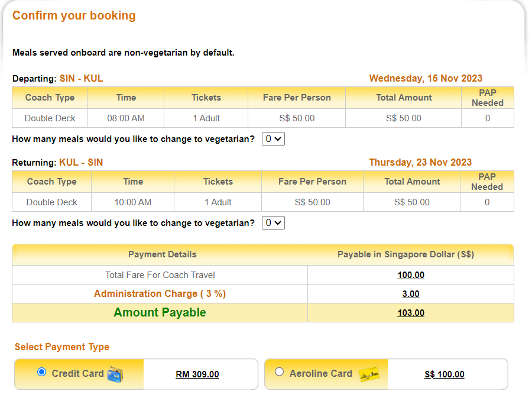Click the Select Payment Type heading
532x407 pixels.
62,347
